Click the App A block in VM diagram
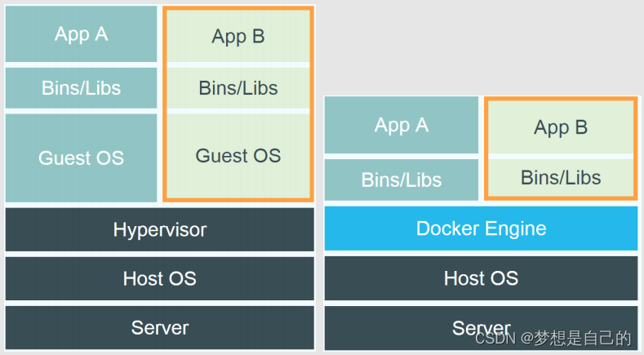 pos(81,33)
